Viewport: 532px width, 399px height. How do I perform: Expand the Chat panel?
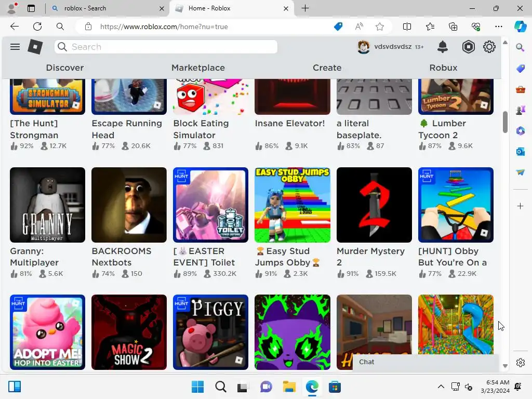coord(425,362)
